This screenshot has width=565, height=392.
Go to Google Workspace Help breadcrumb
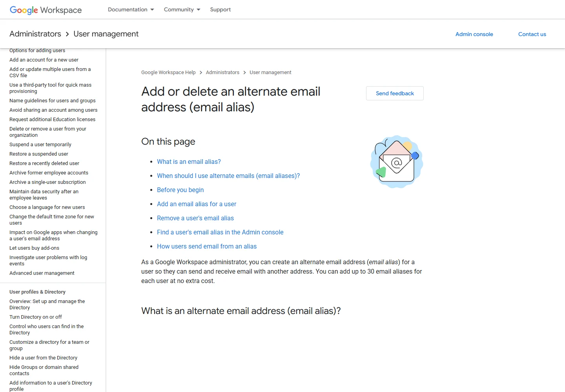coord(168,73)
